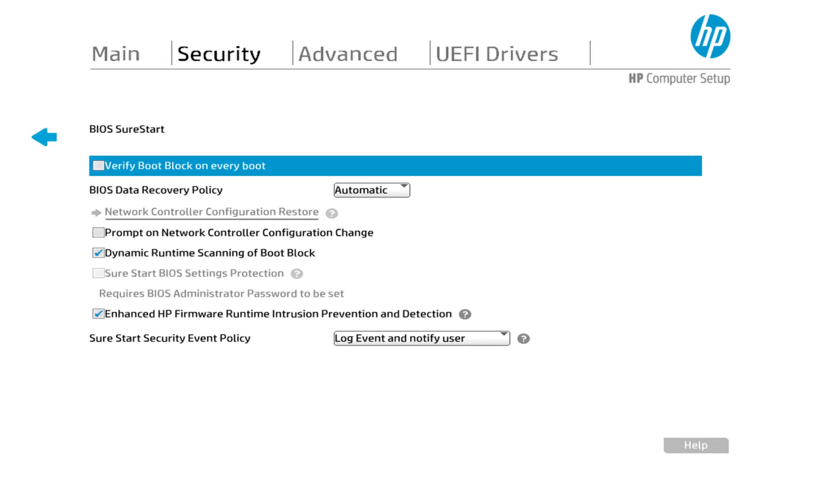Click help icon beside Enhanced HP Firmware Runtime Intrusion

tap(464, 314)
